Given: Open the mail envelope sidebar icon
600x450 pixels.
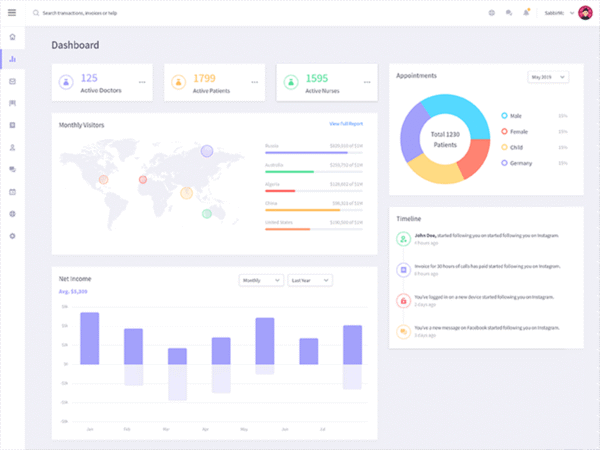Looking at the screenshot, I should 12,81.
